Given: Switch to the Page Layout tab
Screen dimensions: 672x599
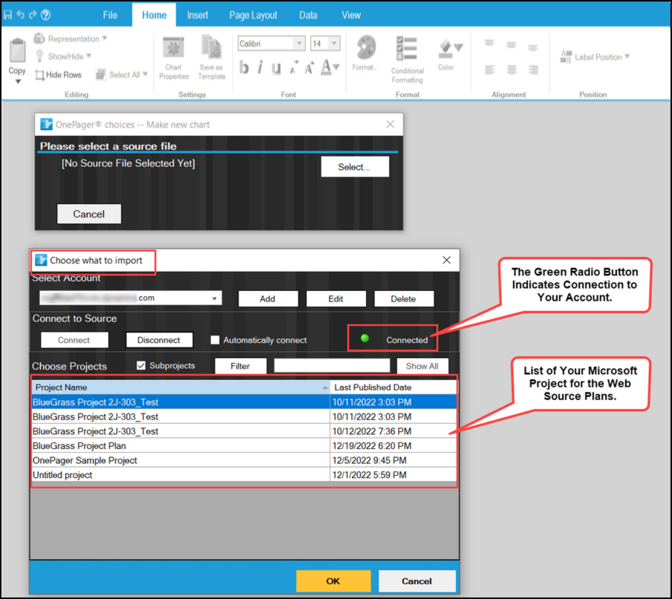Looking at the screenshot, I should pyautogui.click(x=253, y=15).
